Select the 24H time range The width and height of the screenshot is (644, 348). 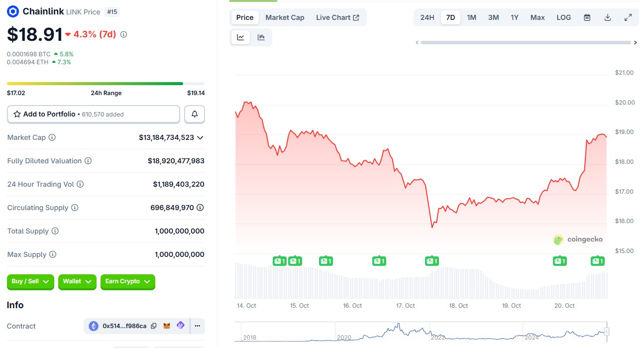click(x=427, y=17)
